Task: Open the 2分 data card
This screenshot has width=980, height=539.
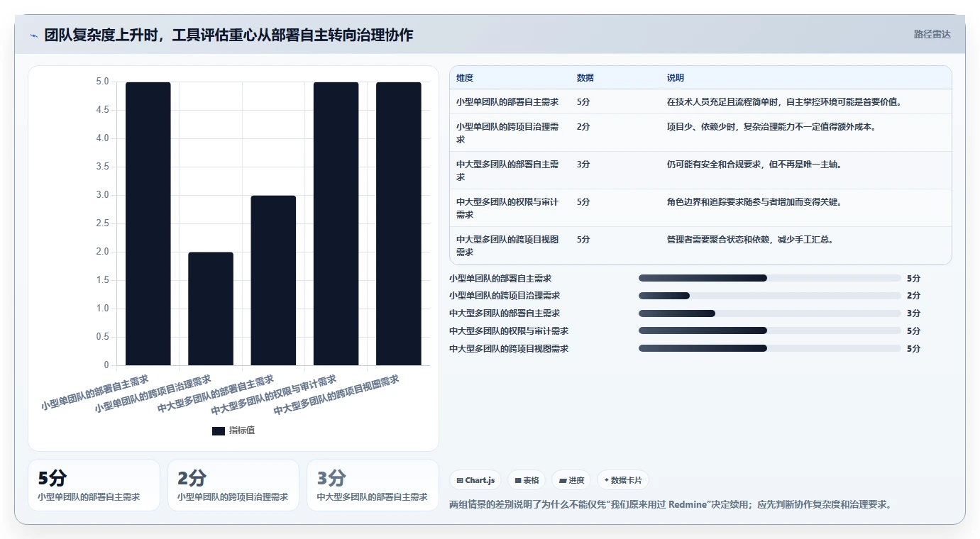Action: pos(233,485)
